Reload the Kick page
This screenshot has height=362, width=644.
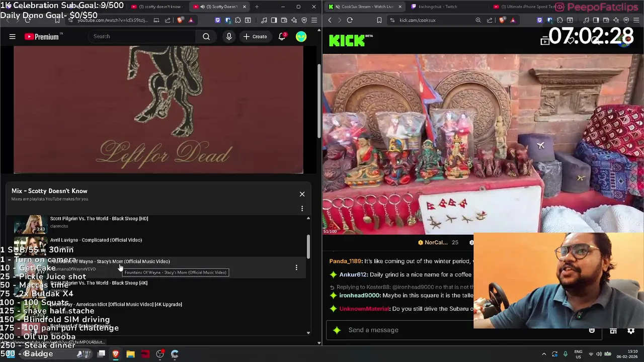point(350,20)
